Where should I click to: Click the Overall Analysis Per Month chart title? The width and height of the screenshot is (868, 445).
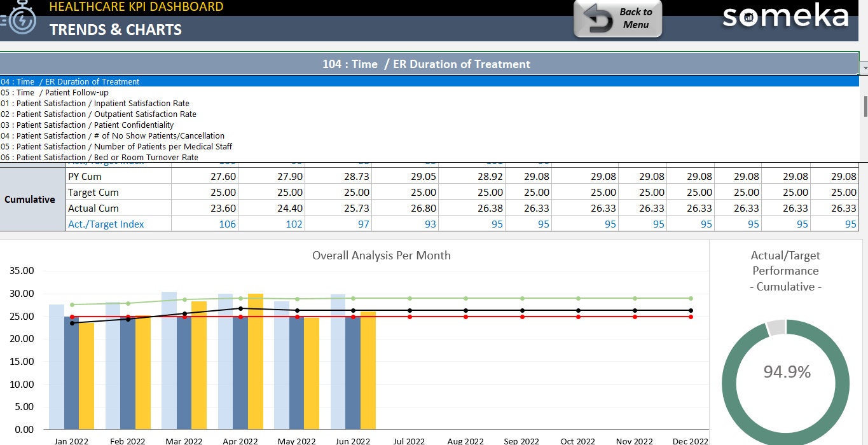point(382,256)
